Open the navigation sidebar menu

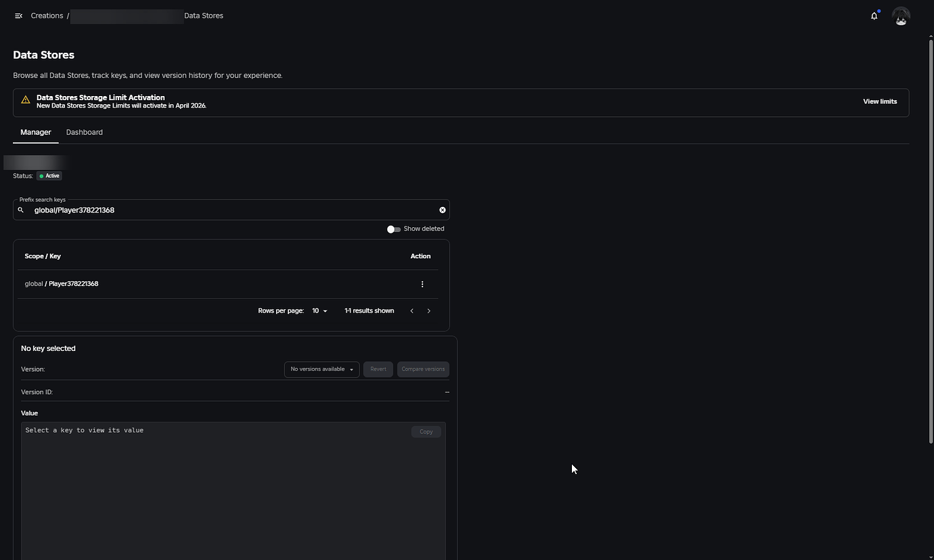tap(18, 16)
